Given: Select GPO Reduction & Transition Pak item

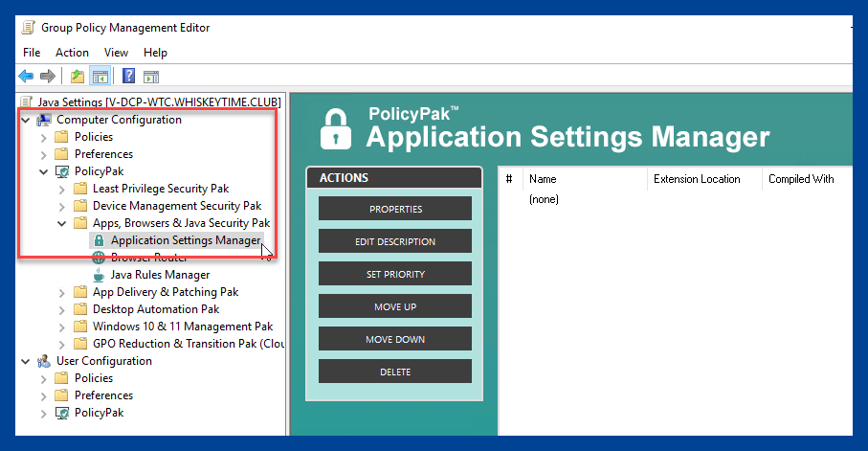Looking at the screenshot, I should coord(189,344).
